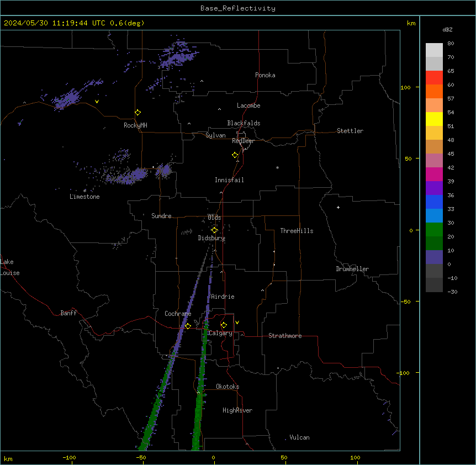Click the RockyMH label
The image size is (476, 465).
[135, 125]
